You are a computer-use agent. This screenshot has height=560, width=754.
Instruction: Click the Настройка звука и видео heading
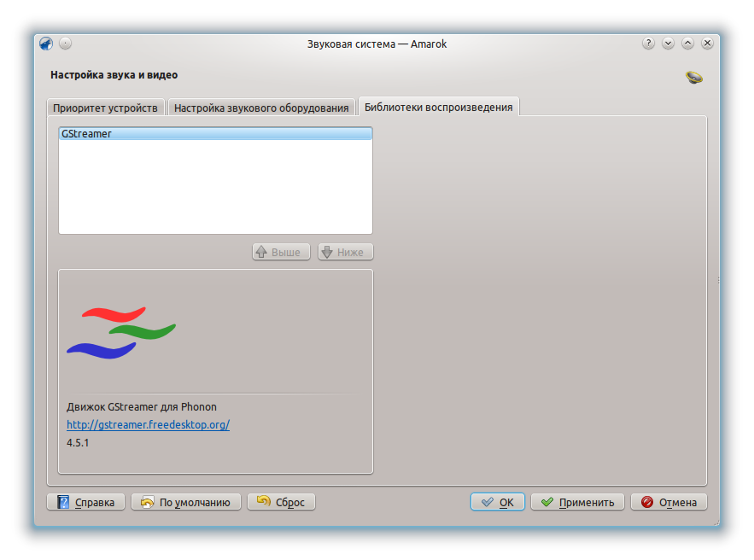click(x=114, y=75)
